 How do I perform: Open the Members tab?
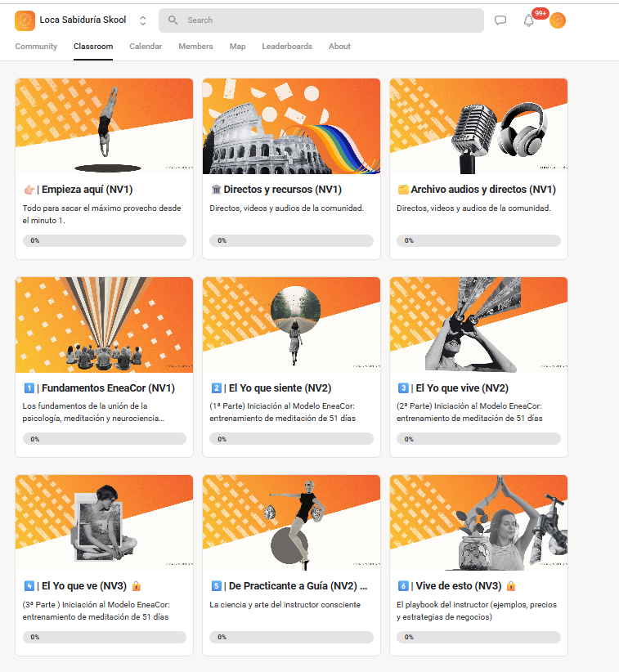(x=195, y=47)
